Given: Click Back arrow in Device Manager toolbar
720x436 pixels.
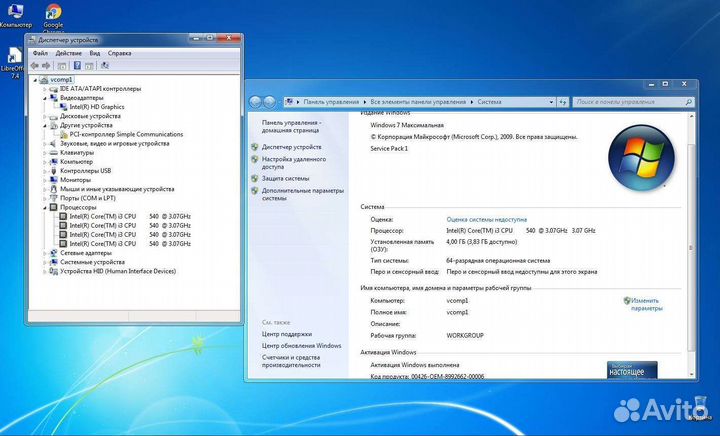Looking at the screenshot, I should pyautogui.click(x=35, y=66).
